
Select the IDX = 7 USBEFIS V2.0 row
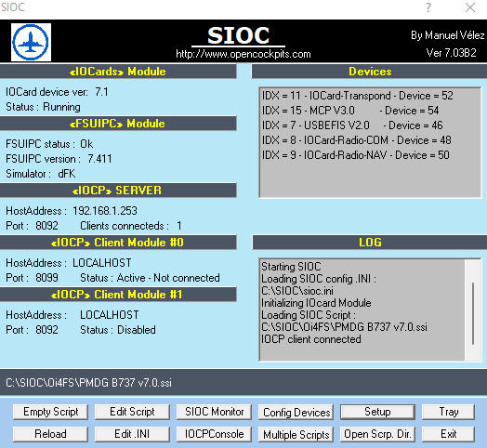pyautogui.click(x=352, y=125)
